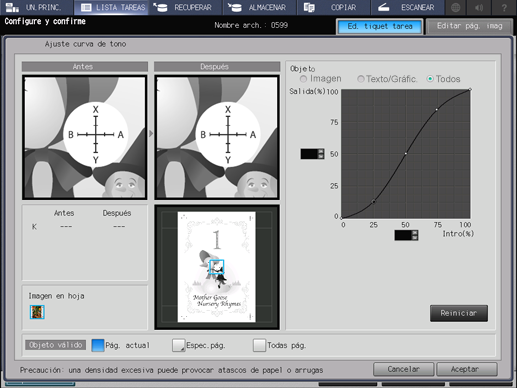Screen dimensions: 517x388
Task: Click the globe network icon
Action: coord(456,7)
